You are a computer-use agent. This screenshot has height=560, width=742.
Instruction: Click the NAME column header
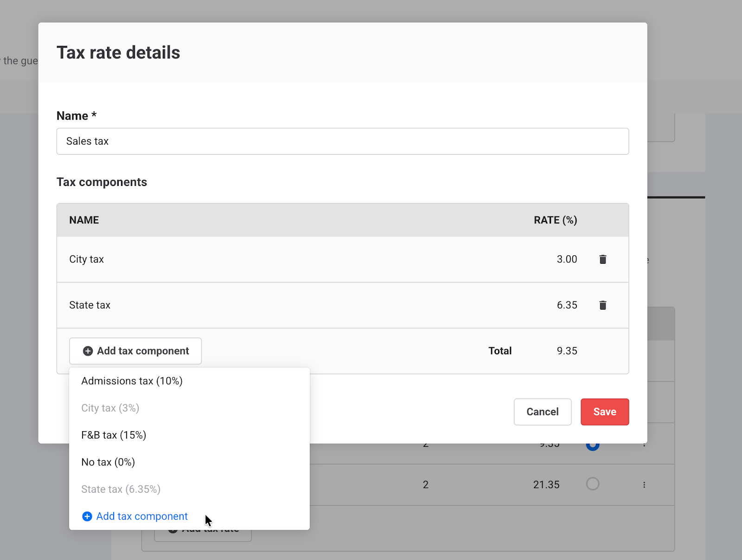coord(84,220)
